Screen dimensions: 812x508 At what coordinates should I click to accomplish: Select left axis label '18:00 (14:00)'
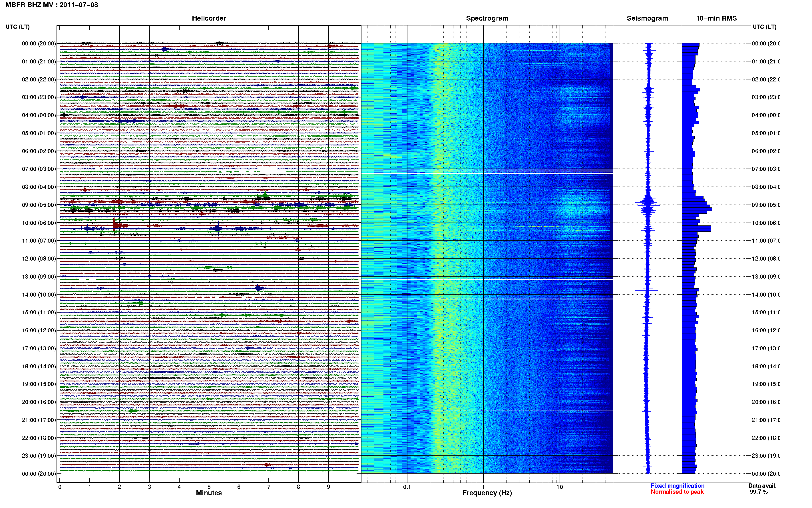39,366
